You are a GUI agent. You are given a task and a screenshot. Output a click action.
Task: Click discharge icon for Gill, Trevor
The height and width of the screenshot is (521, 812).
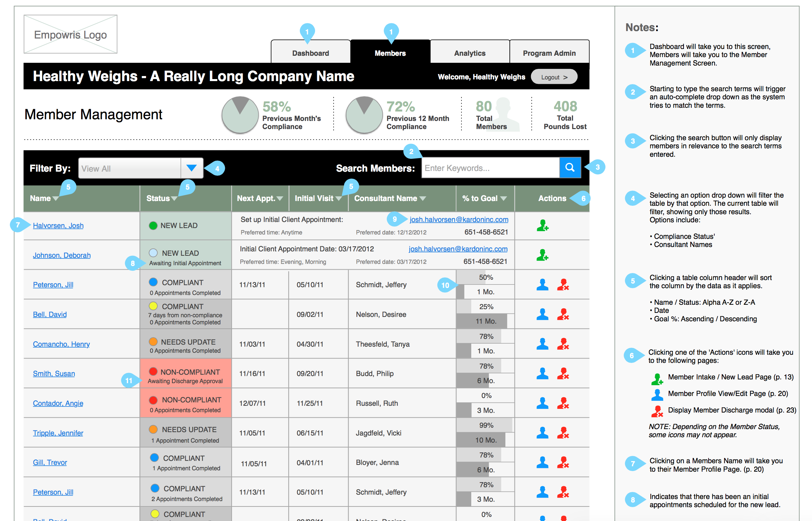click(563, 462)
